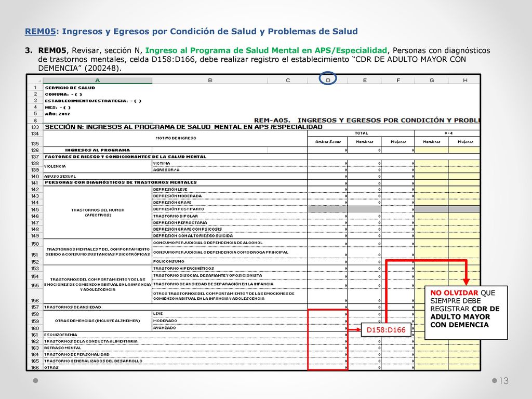Click cell 'AÑO: 2017'

click(x=57, y=114)
